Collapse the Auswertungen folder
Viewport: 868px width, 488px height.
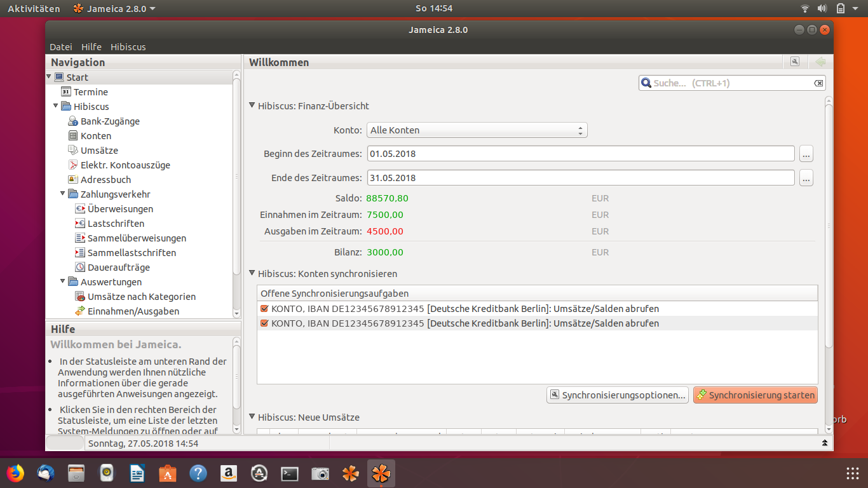coord(63,281)
